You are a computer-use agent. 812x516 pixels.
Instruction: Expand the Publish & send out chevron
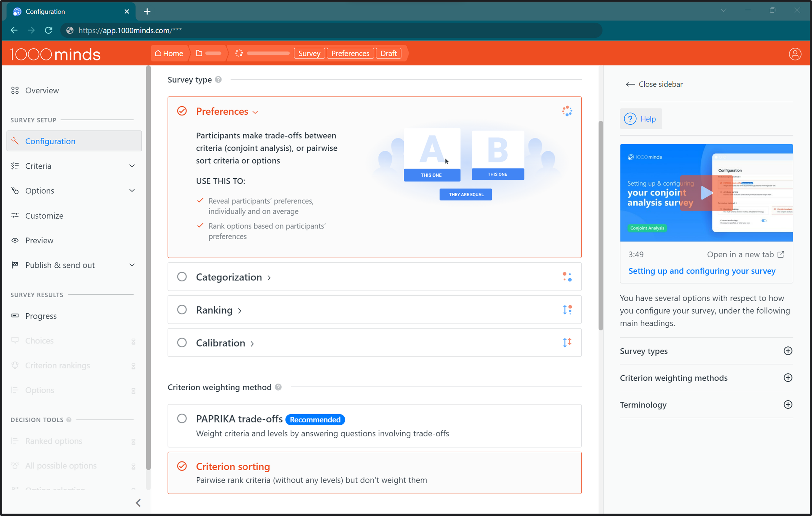132,265
